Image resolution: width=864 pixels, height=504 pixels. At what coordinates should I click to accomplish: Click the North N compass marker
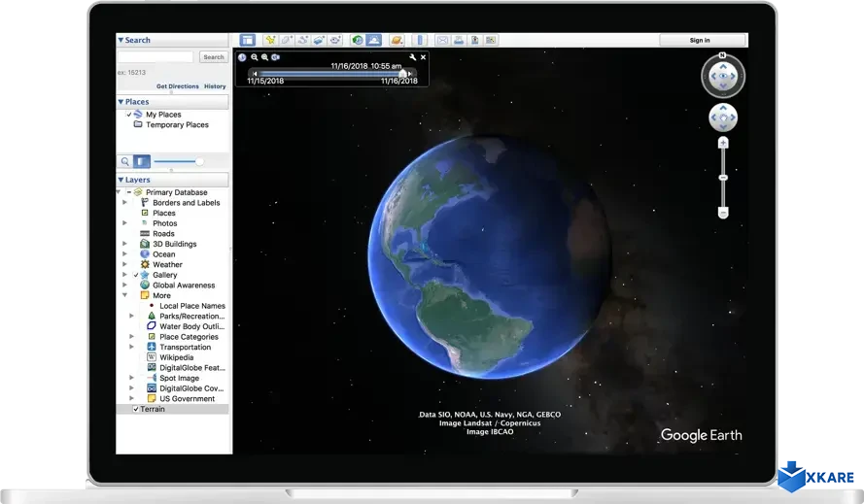(x=722, y=55)
